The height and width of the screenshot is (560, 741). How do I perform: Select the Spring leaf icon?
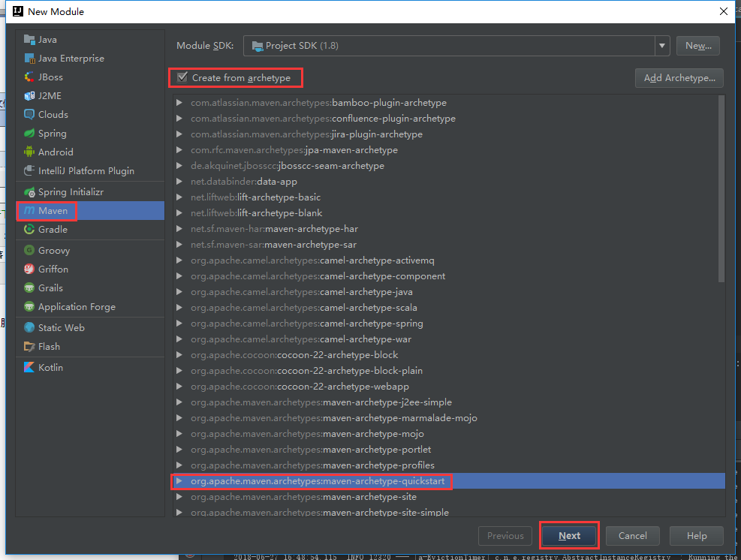(x=29, y=134)
